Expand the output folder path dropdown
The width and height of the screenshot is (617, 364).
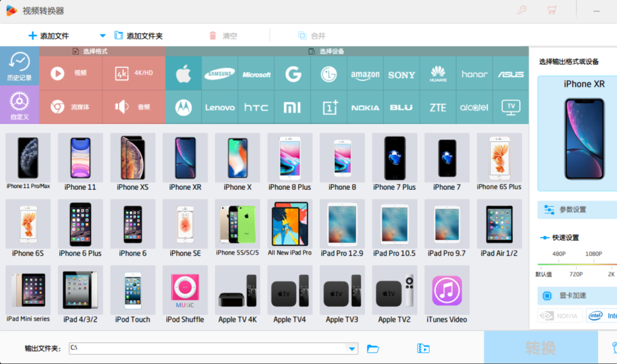[x=352, y=349]
